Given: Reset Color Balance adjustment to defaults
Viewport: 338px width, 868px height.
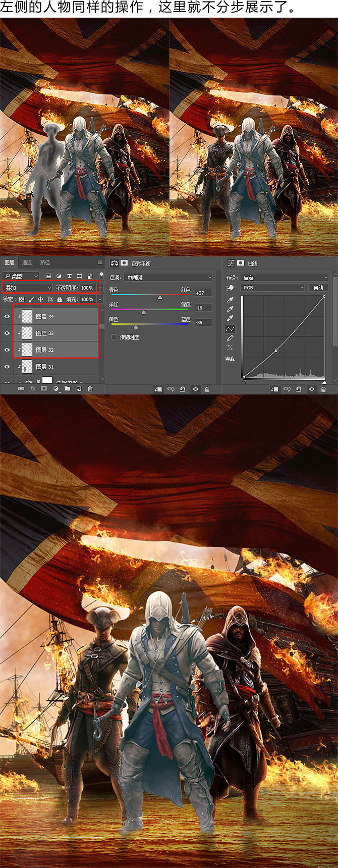Looking at the screenshot, I should tap(183, 389).
